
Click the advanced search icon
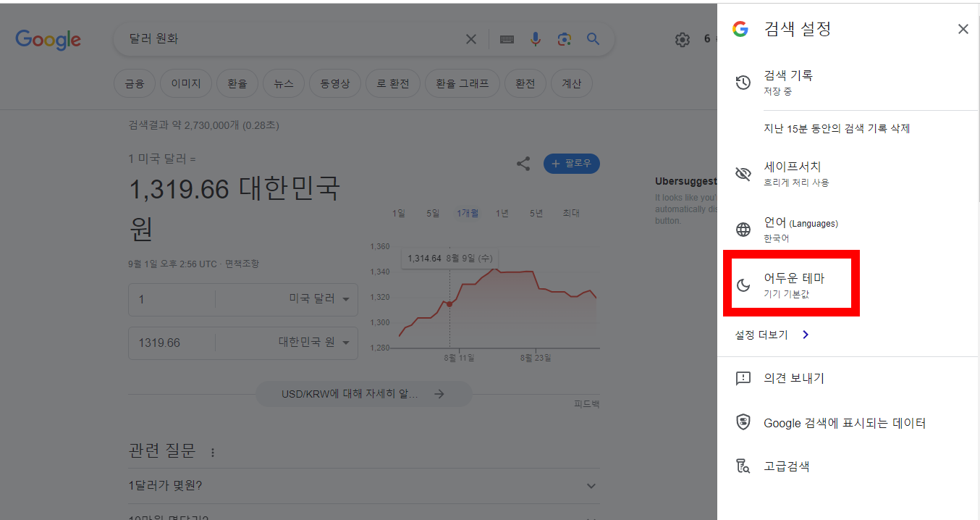pyautogui.click(x=743, y=466)
